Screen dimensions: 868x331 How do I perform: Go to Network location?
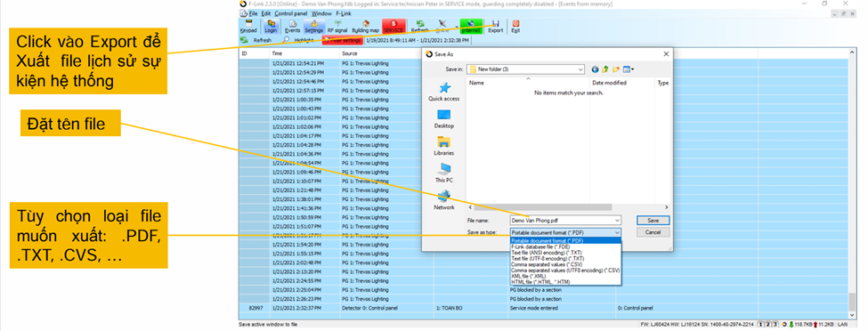coord(444,200)
